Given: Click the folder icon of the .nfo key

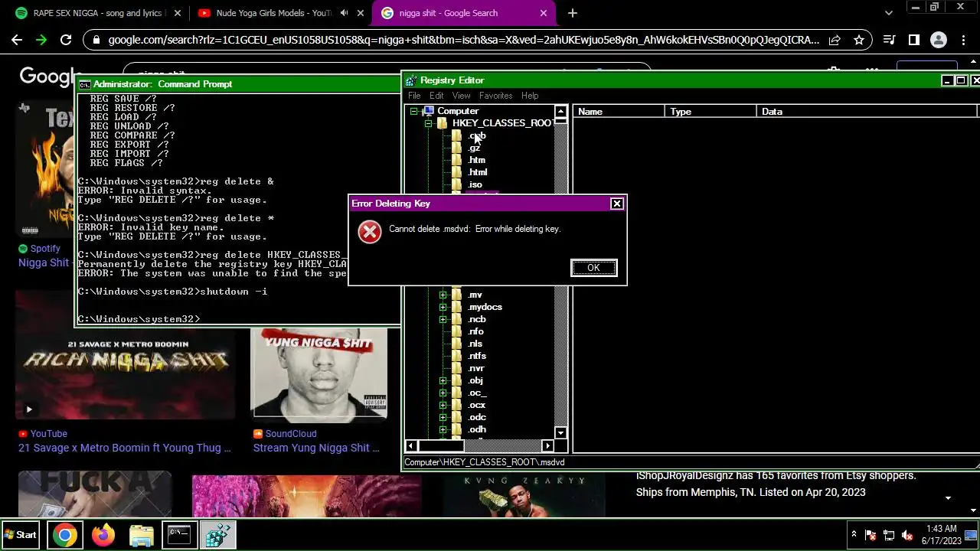Looking at the screenshot, I should coord(457,331).
